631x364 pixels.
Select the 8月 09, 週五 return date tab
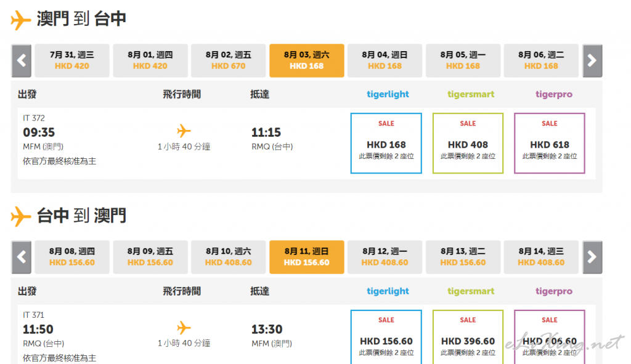coord(150,257)
